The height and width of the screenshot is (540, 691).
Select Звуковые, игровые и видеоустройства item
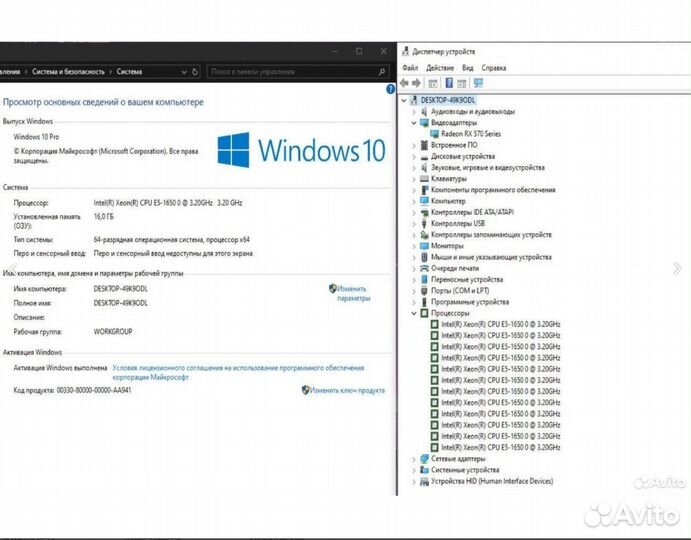coord(488,168)
